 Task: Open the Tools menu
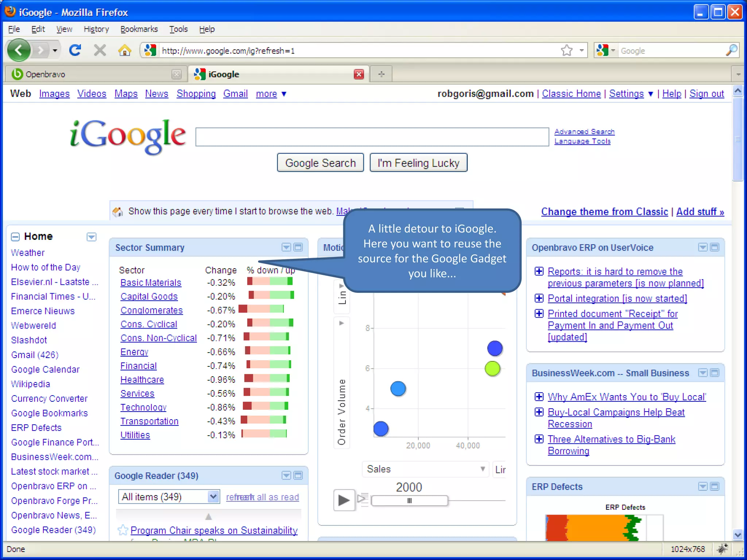[178, 29]
